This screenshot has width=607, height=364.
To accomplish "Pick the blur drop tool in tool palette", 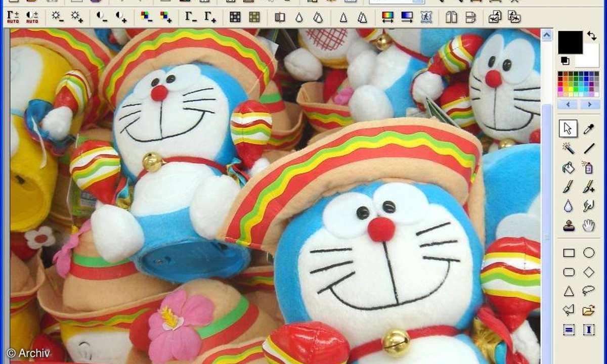I will (x=568, y=206).
